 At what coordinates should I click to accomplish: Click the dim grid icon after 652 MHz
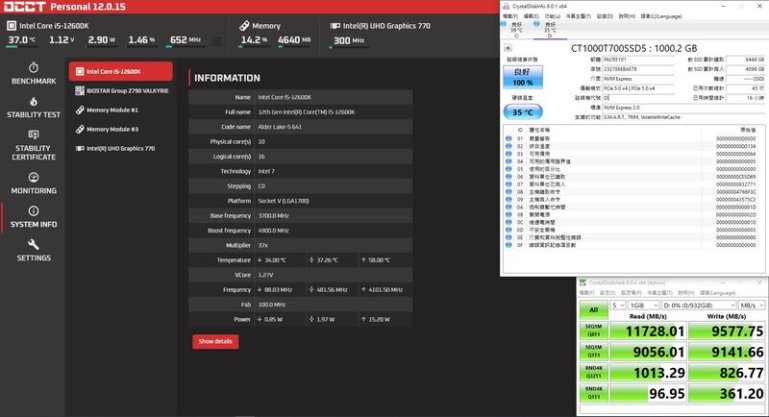point(216,42)
